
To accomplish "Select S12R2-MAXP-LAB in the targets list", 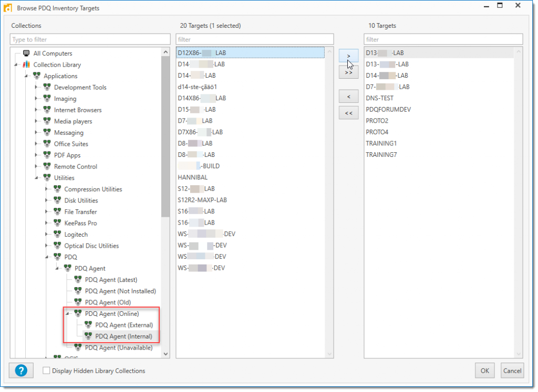I will [202, 200].
